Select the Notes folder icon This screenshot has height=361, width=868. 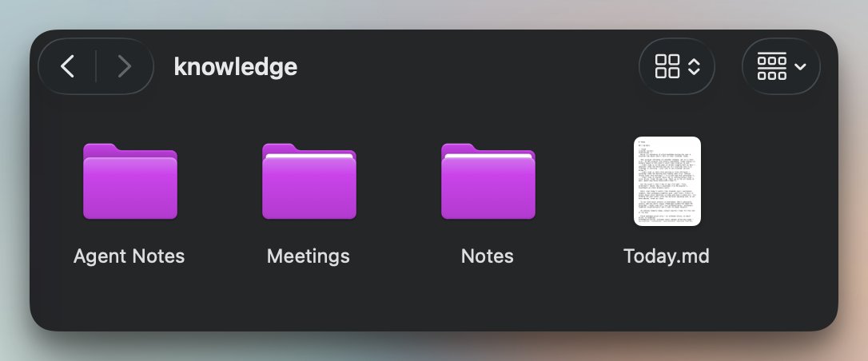(x=488, y=181)
